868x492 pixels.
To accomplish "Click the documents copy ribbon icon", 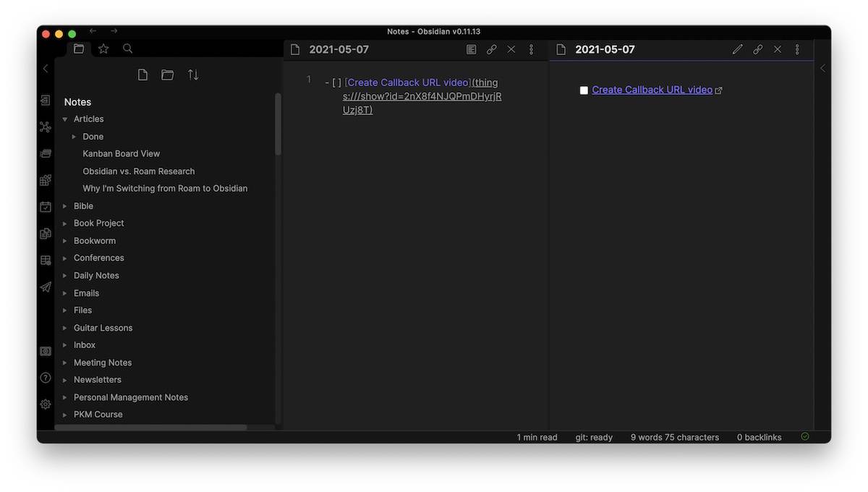I will tap(46, 234).
